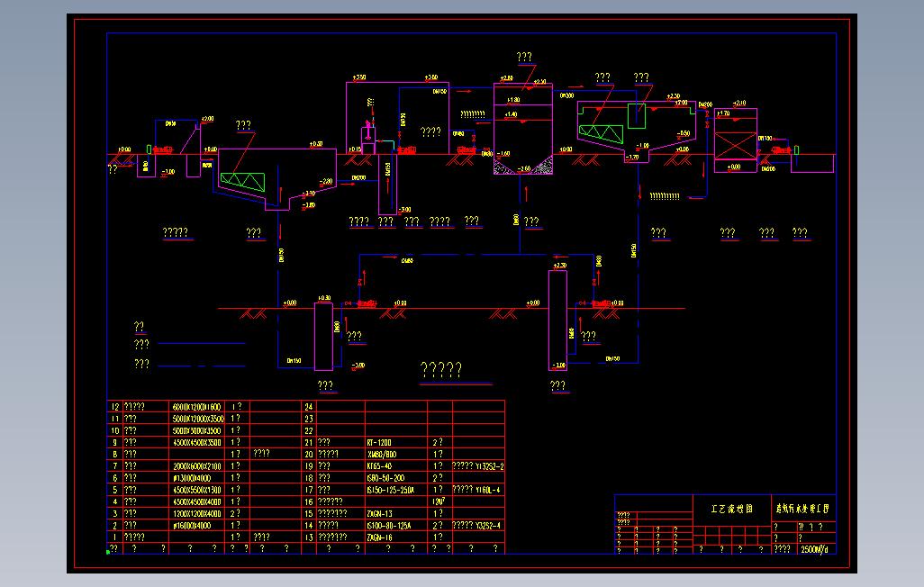Image resolution: width=924 pixels, height=587 pixels.
Task: Select the 5000X12000X3500 dimension in row 11
Action: [198, 419]
